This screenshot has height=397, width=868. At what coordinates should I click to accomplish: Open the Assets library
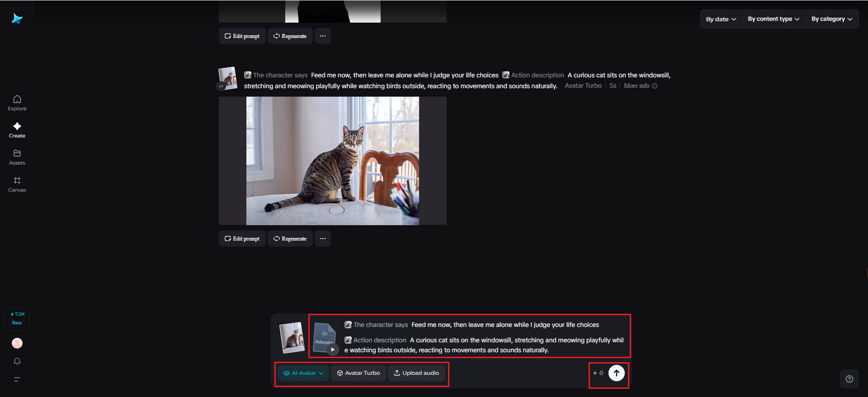[x=17, y=157]
